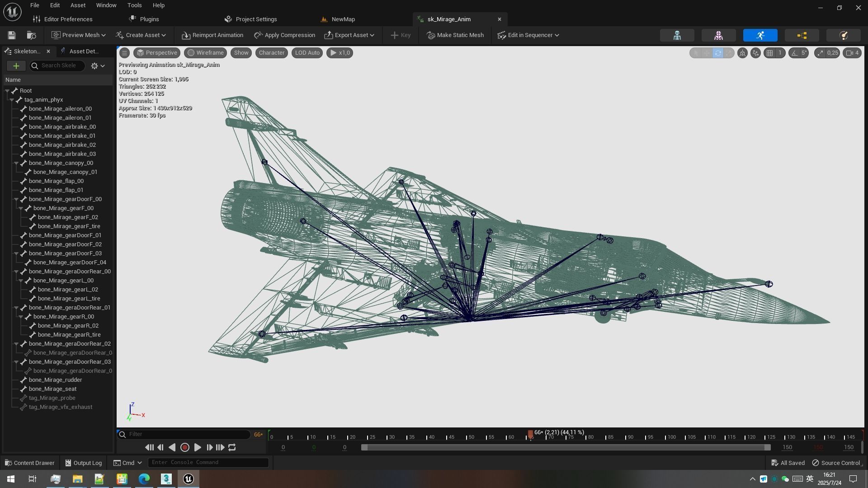The height and width of the screenshot is (488, 868).
Task: Open the Preview Mesh dropdown
Action: click(x=79, y=35)
